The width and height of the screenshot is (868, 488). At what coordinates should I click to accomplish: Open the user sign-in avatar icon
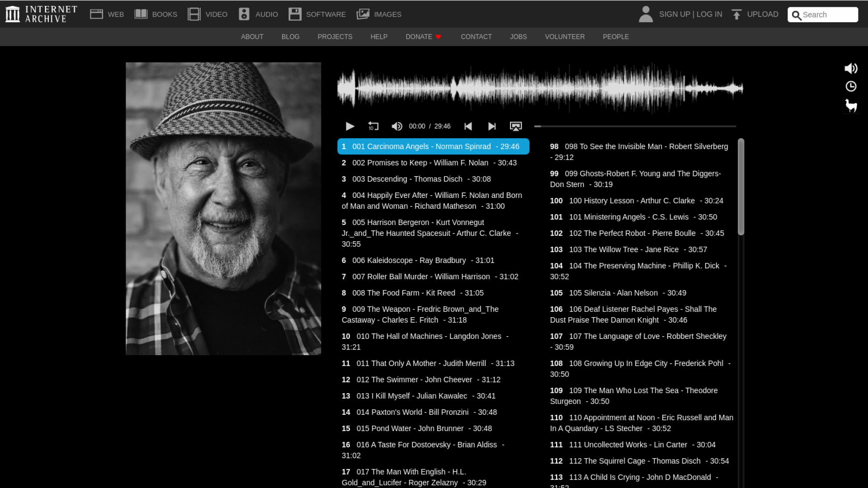(x=646, y=14)
